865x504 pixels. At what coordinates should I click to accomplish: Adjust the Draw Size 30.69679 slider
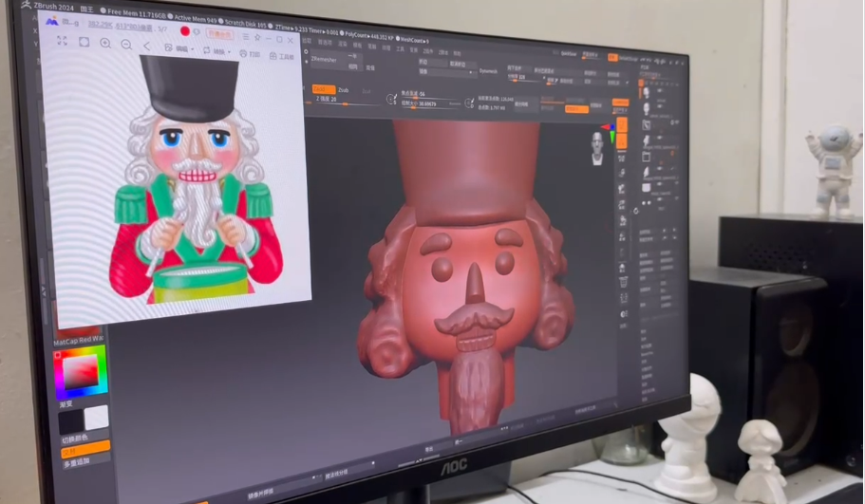(430, 103)
